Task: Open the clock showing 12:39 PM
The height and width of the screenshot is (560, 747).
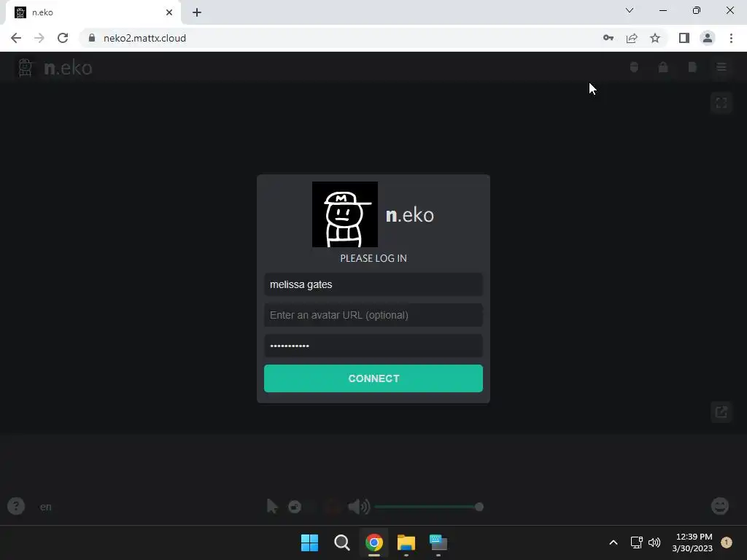Action: pos(692,542)
